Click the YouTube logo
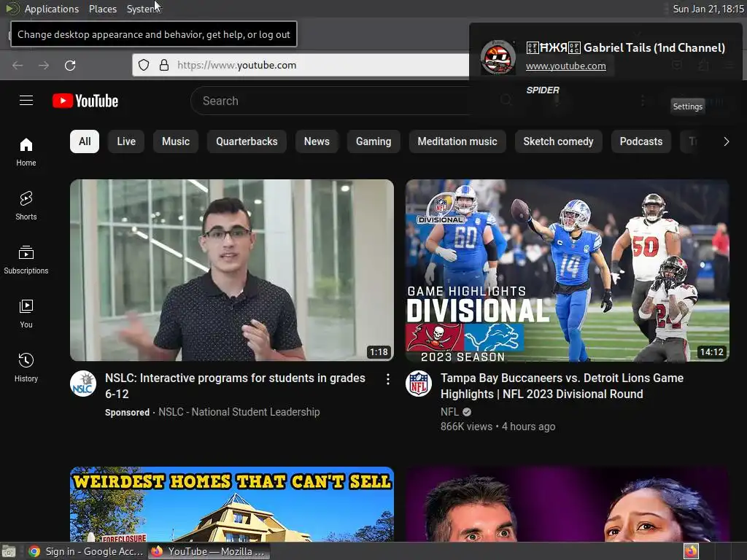The width and height of the screenshot is (747, 560). [x=85, y=101]
